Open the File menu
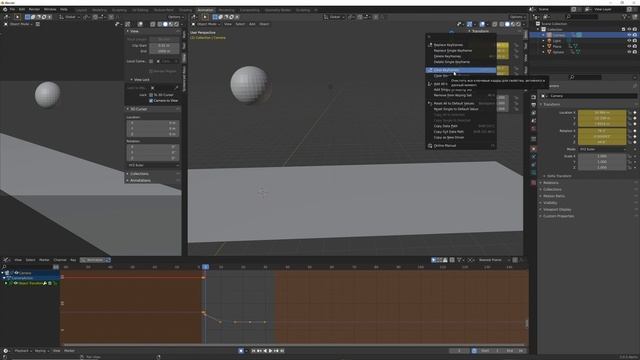This screenshot has width=640, height=360. click(x=12, y=9)
